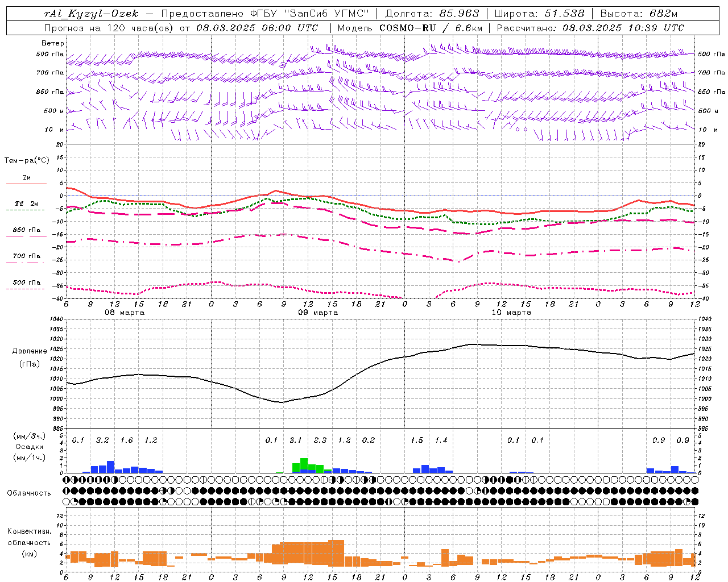The width and height of the screenshot is (728, 582).
Task: Click the Облачность row label
Action: (x=29, y=493)
